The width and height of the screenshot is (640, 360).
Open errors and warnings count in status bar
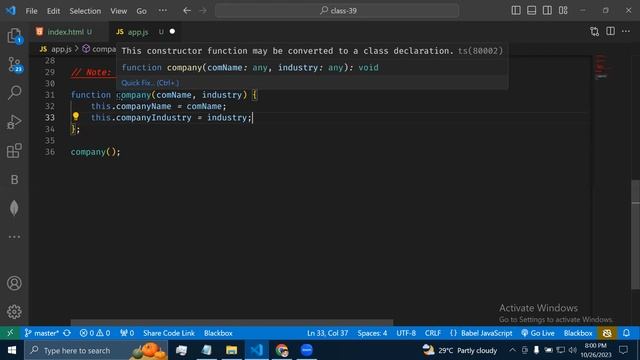click(95, 333)
